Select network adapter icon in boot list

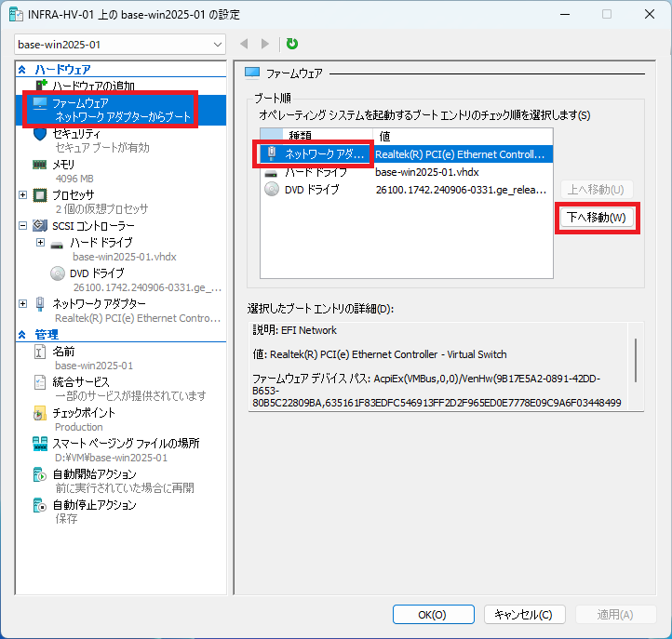click(271, 153)
